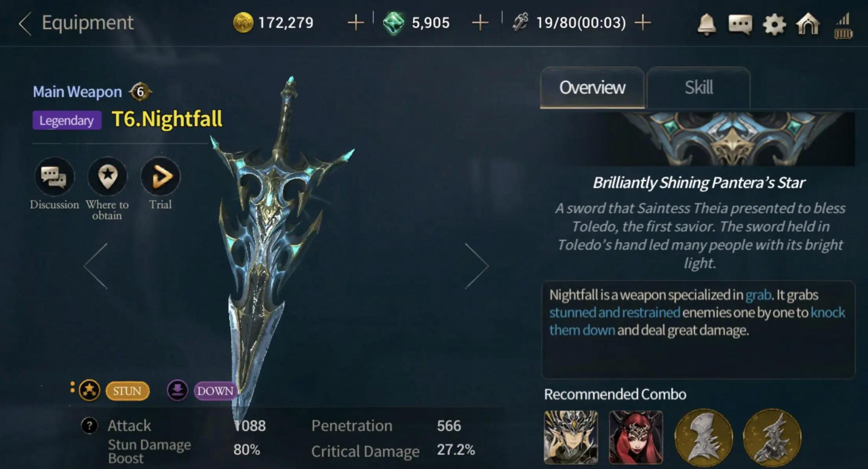The width and height of the screenshot is (868, 469).
Task: Show the next weapon with right arrow
Action: click(x=476, y=266)
